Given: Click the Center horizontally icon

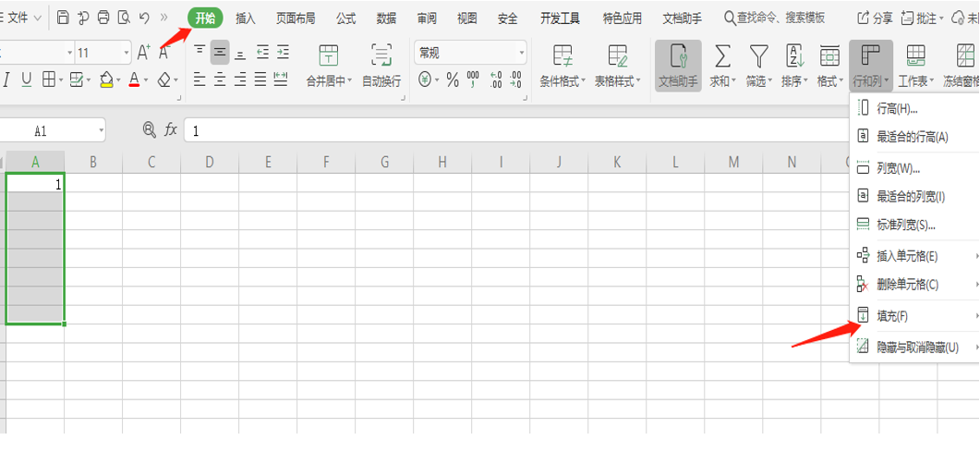Looking at the screenshot, I should click(220, 79).
